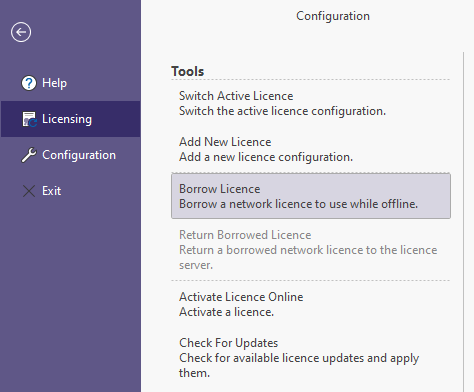Click the Exit X icon
Image resolution: width=474 pixels, height=392 pixels.
29,191
